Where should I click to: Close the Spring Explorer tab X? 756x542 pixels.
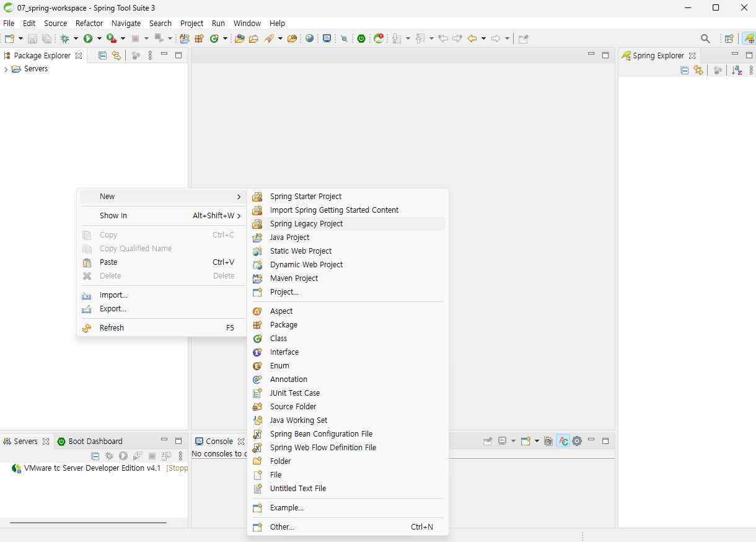point(692,56)
